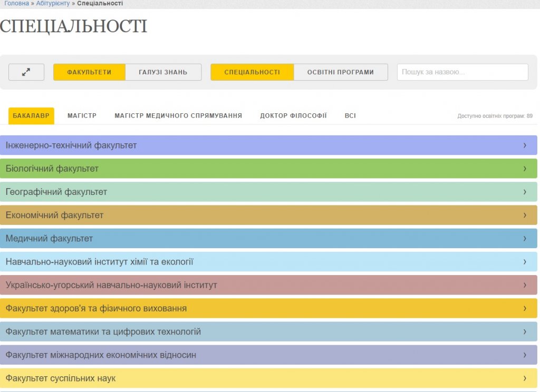The image size is (540, 392).
Task: Expand chevron on Медичний факультет row
Action: [525, 239]
